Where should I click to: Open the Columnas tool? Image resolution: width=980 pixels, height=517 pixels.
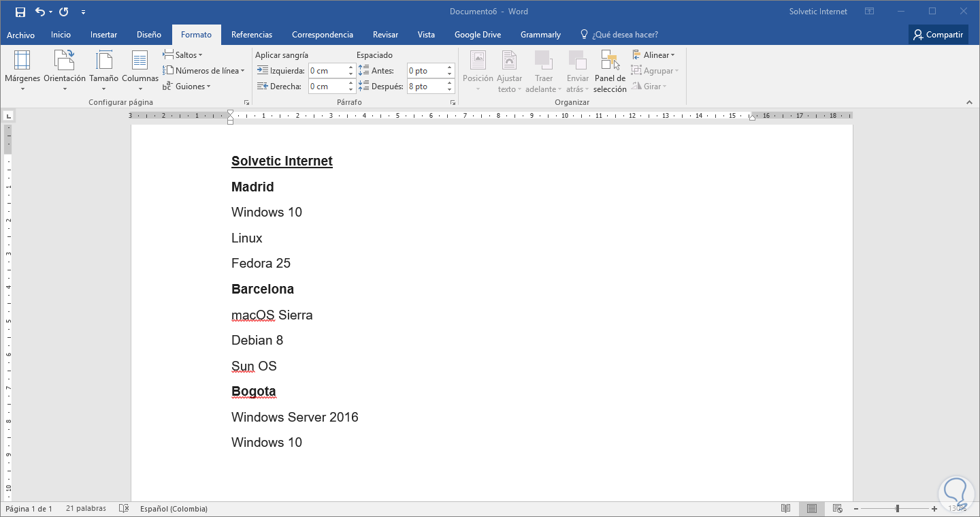point(140,70)
